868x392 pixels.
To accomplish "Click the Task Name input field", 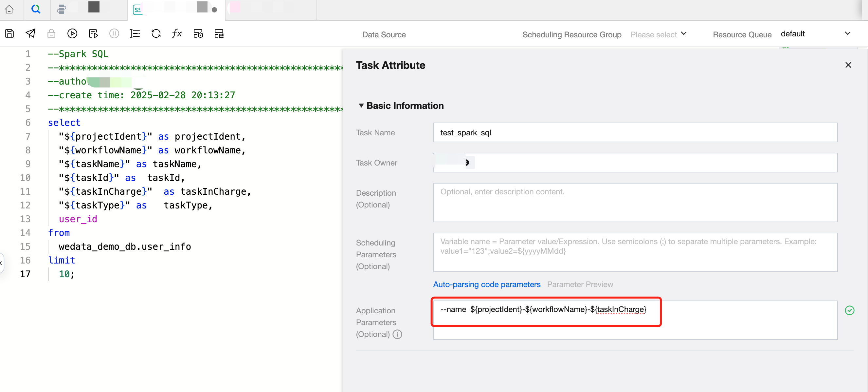I will pyautogui.click(x=635, y=132).
